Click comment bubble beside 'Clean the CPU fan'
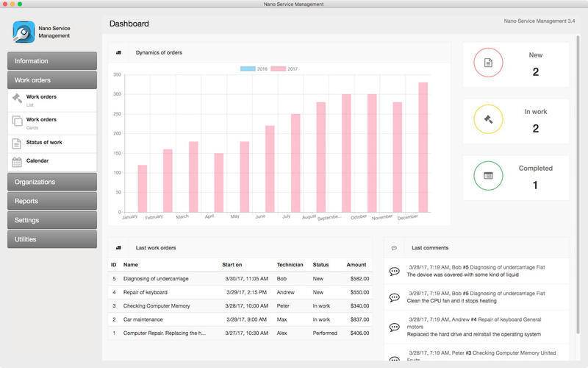Image resolution: width=588 pixels, height=368 pixels. tap(395, 297)
